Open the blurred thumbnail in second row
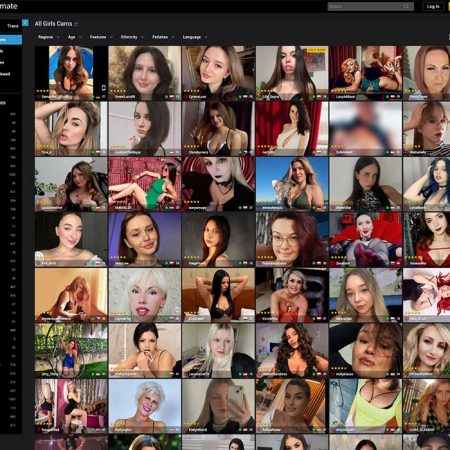Screen dimensions: 450x450 pyautogui.click(x=366, y=128)
